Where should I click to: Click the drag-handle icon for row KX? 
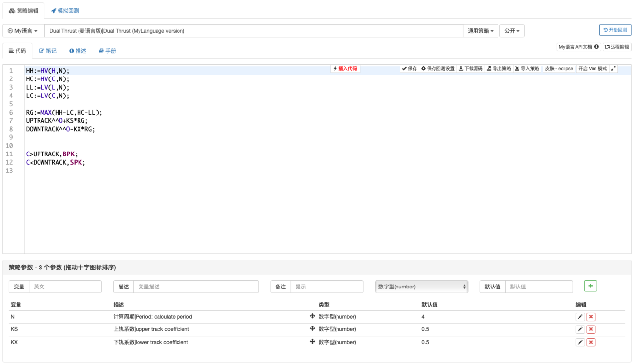312,342
